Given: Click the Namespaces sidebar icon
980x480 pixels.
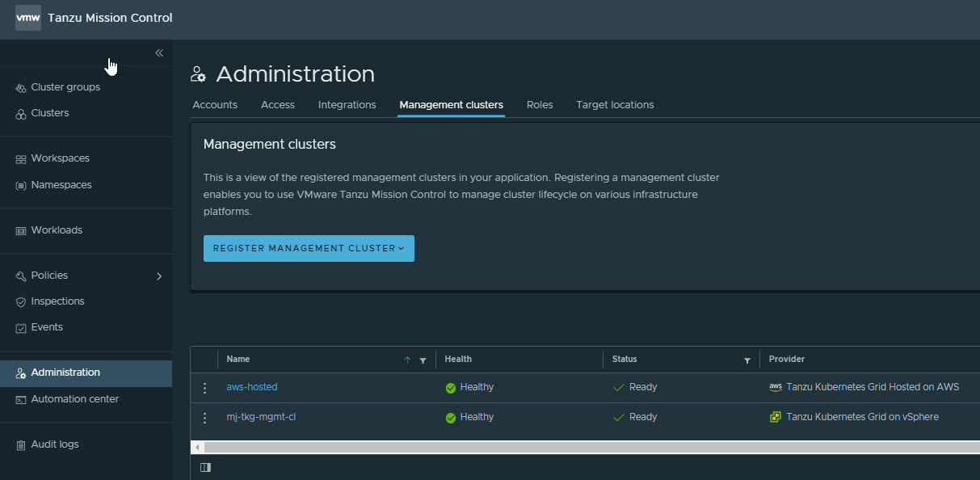Looking at the screenshot, I should (22, 186).
